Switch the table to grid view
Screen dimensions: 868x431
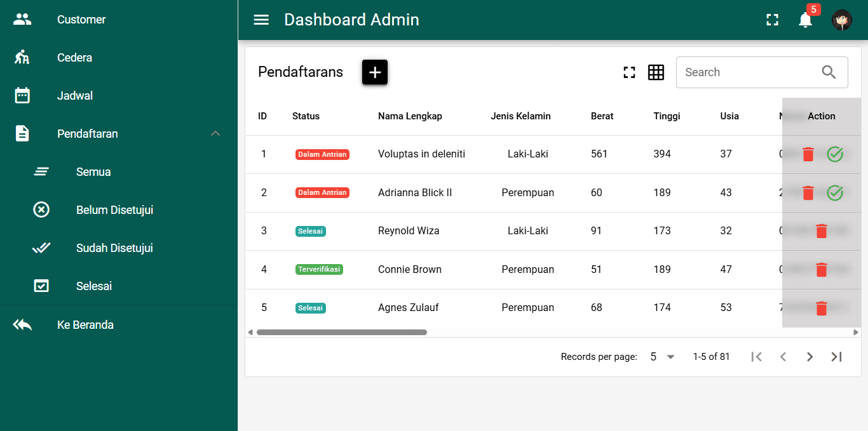click(656, 72)
